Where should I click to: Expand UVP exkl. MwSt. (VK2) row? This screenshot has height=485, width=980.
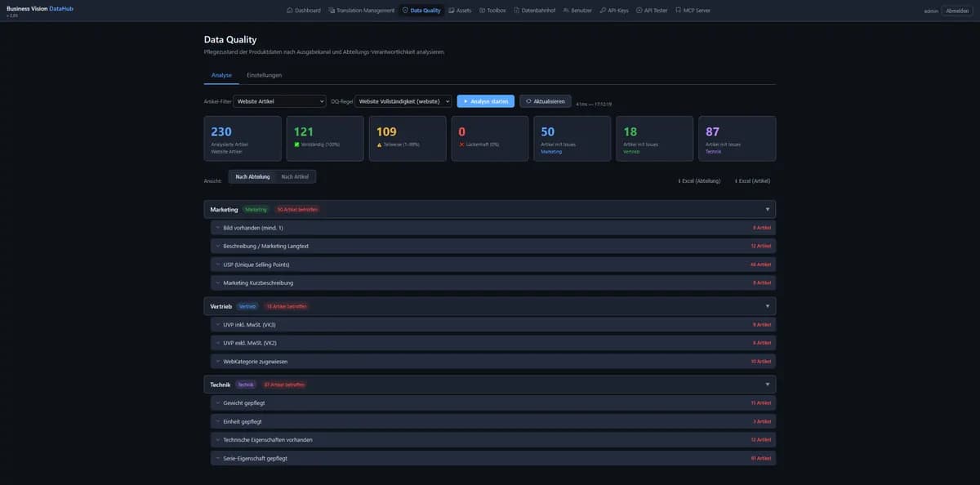pos(493,343)
